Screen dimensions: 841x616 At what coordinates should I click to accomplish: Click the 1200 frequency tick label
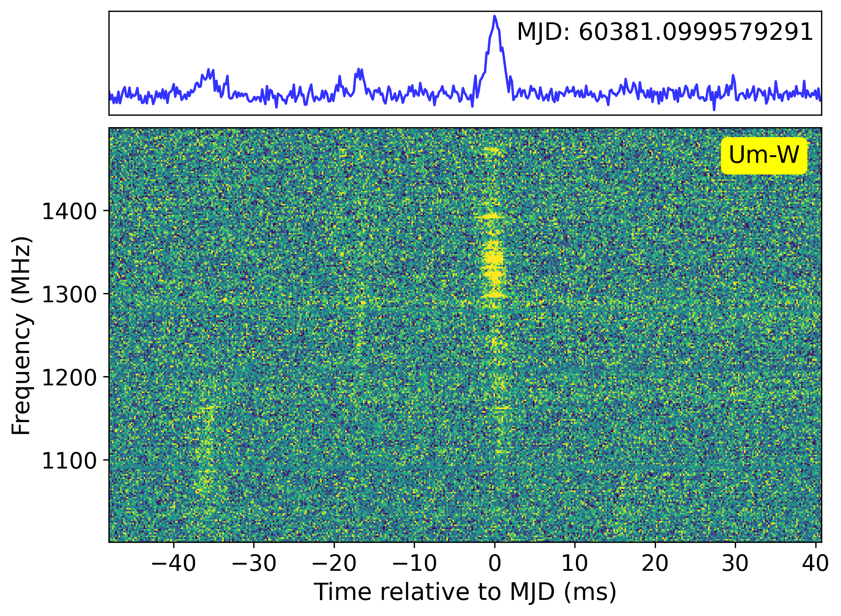(x=69, y=378)
